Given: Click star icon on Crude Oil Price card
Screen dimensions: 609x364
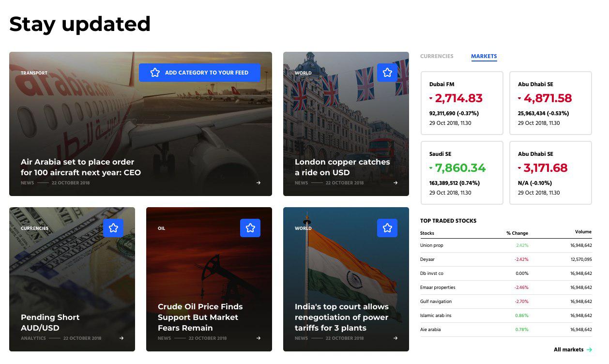Looking at the screenshot, I should (x=250, y=228).
